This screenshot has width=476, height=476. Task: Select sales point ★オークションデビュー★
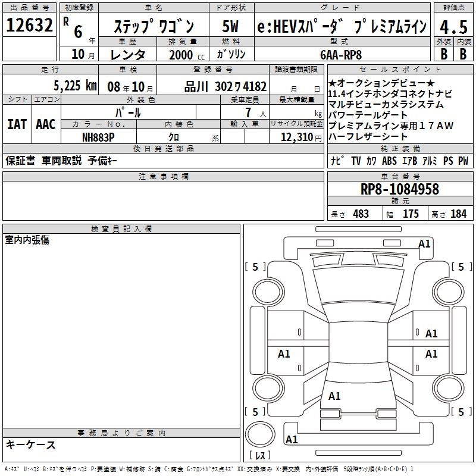click(381, 83)
